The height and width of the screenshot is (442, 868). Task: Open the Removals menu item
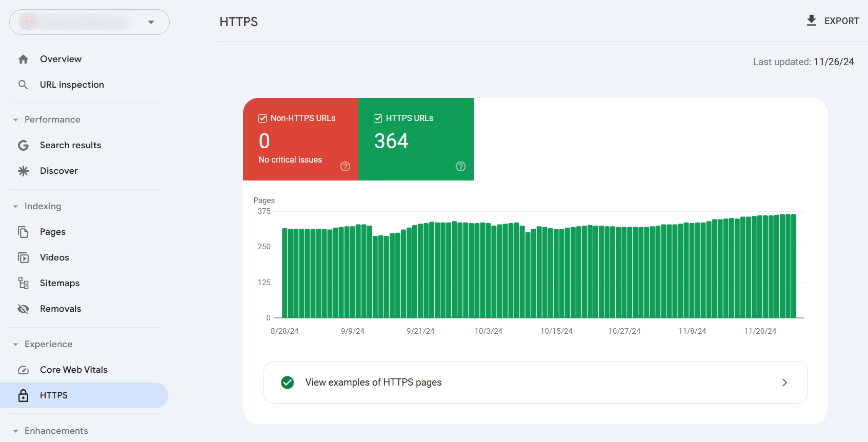(x=84, y=309)
